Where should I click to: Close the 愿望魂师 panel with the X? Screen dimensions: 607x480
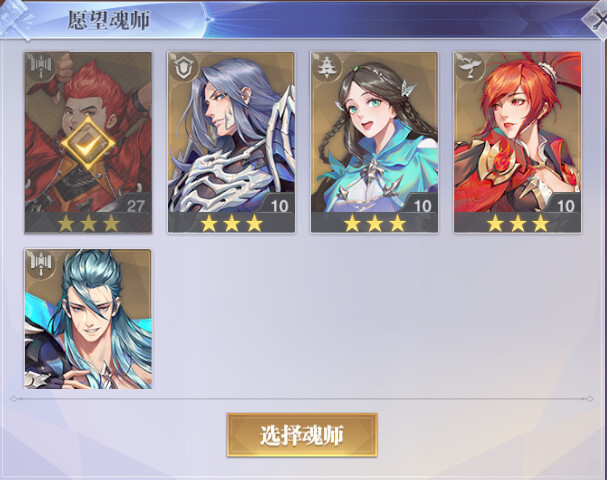[x=597, y=20]
